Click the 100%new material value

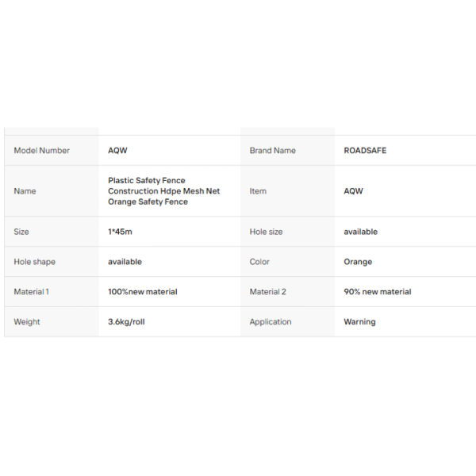[x=143, y=292]
